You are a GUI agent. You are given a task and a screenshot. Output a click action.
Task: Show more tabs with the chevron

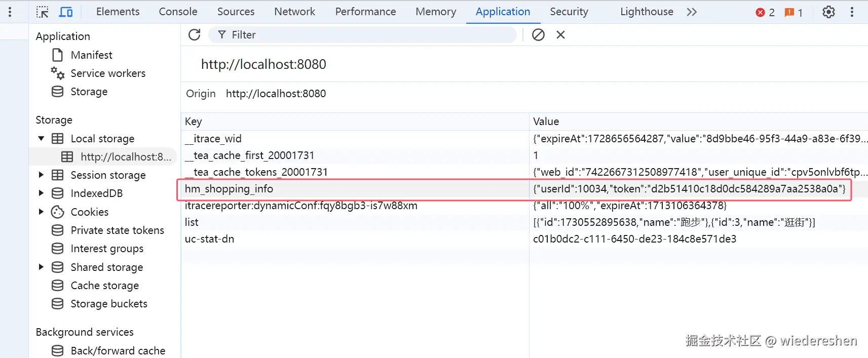pyautogui.click(x=692, y=12)
